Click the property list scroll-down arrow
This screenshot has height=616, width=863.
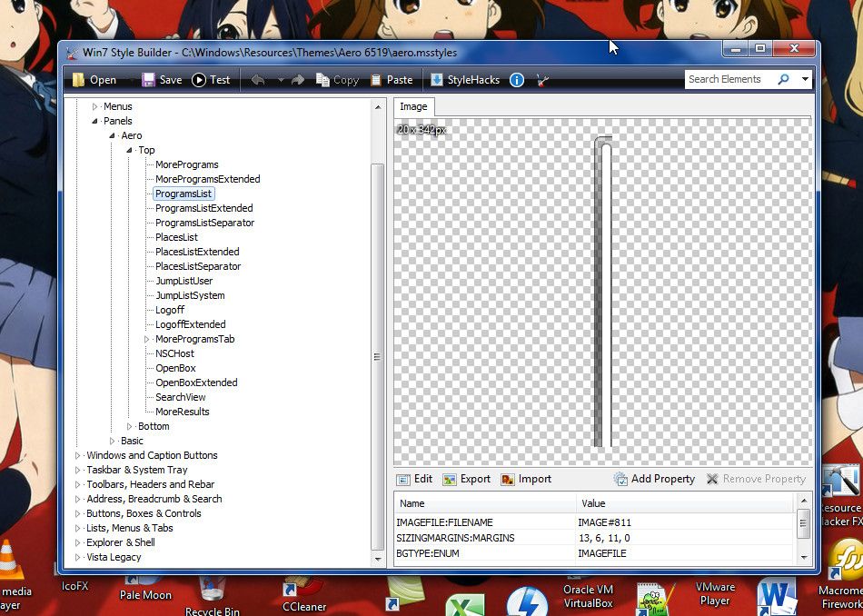coord(804,557)
